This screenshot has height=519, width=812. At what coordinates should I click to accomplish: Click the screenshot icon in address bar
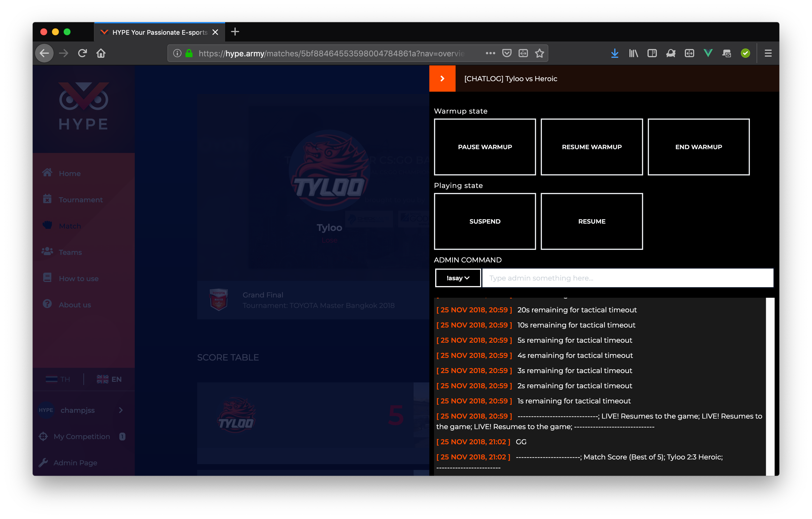(x=523, y=53)
